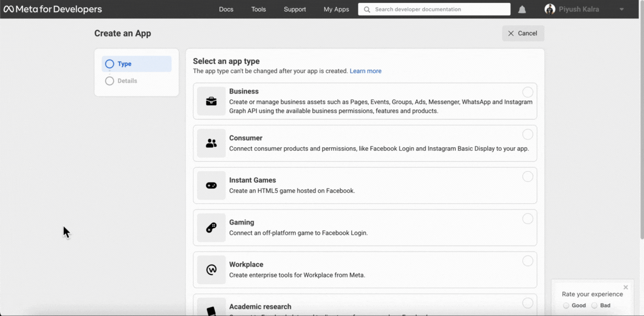This screenshot has height=316, width=644.
Task: Open the Docs menu
Action: point(226,9)
